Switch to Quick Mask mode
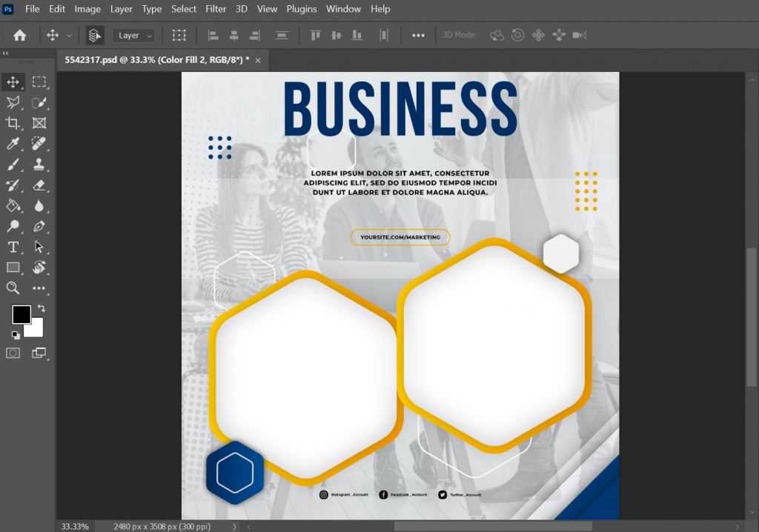 pyautogui.click(x=13, y=353)
